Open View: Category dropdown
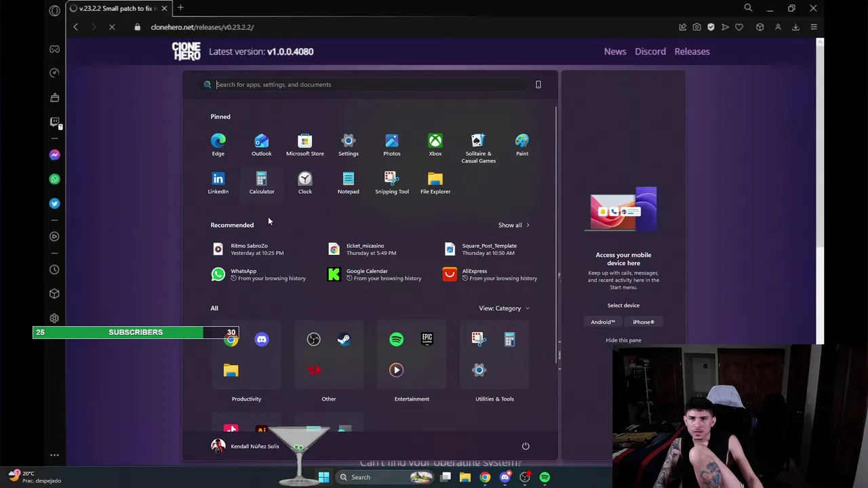The image size is (868, 488). 504,308
